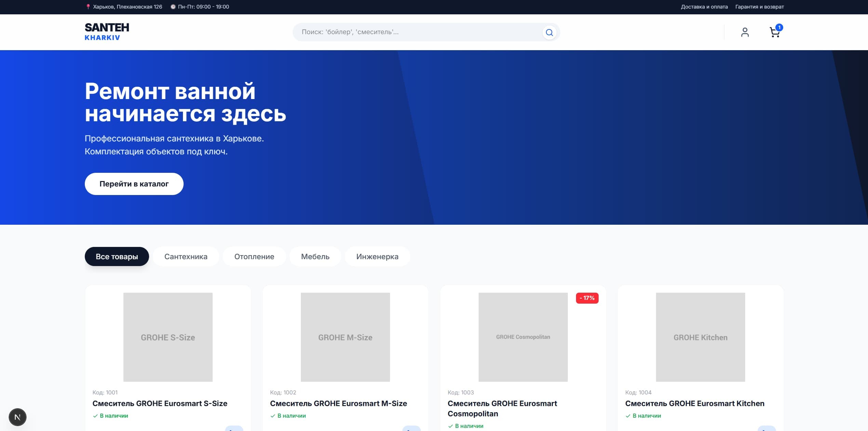Select the 'Отопление' category tab
This screenshot has height=431, width=868.
pos(254,256)
